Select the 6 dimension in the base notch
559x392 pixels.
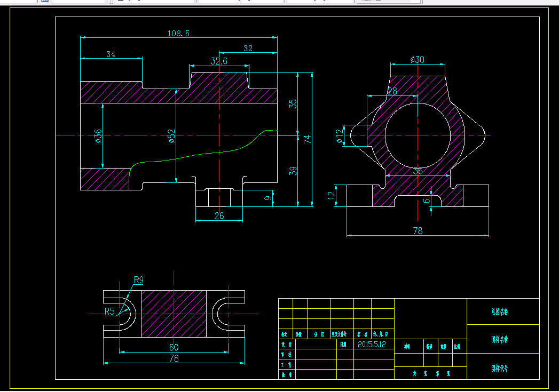point(427,201)
